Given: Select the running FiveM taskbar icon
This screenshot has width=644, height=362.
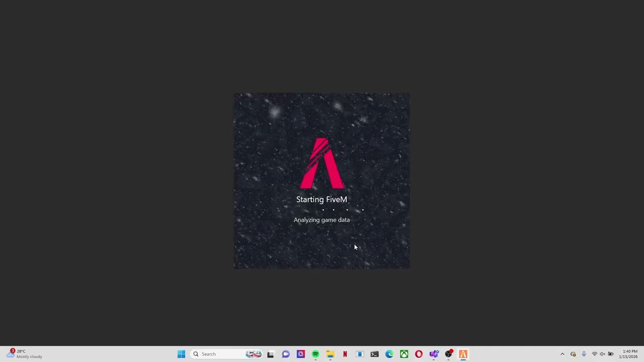Looking at the screenshot, I should click(463, 354).
